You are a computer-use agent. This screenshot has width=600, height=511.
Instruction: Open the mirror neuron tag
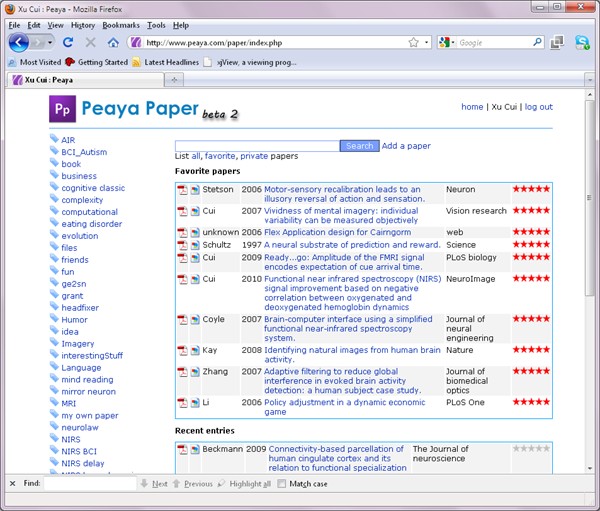88,392
